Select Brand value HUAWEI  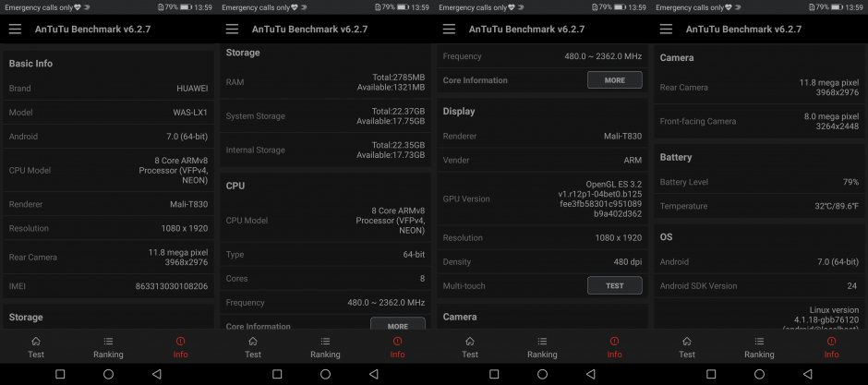[192, 89]
